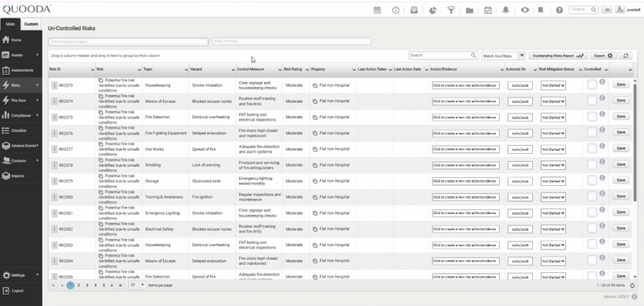
Task: Open the bookmark icon in header
Action: (541, 10)
